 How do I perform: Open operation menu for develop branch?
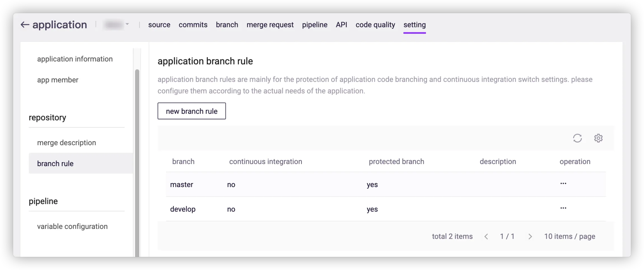click(563, 208)
